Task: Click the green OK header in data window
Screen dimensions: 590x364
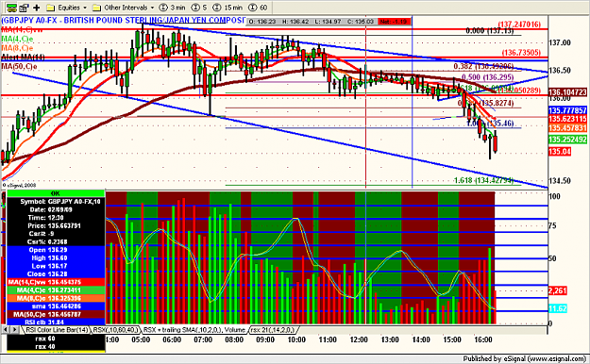Action: [x=56, y=193]
